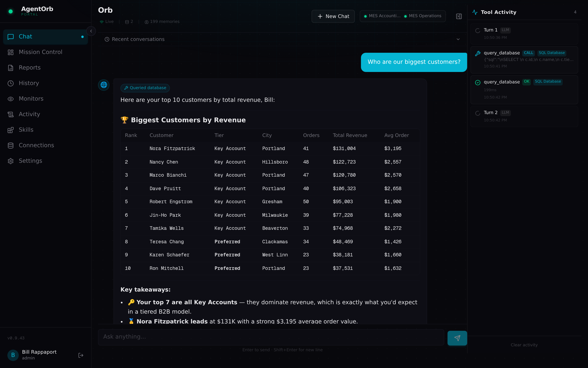This screenshot has height=368, width=588.
Task: Select Marco Bianchi customer cell
Action: (168, 175)
